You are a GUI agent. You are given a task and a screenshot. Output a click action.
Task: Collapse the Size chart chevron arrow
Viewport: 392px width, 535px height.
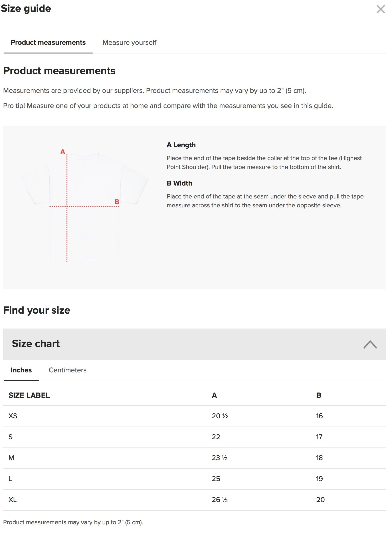[x=370, y=344]
